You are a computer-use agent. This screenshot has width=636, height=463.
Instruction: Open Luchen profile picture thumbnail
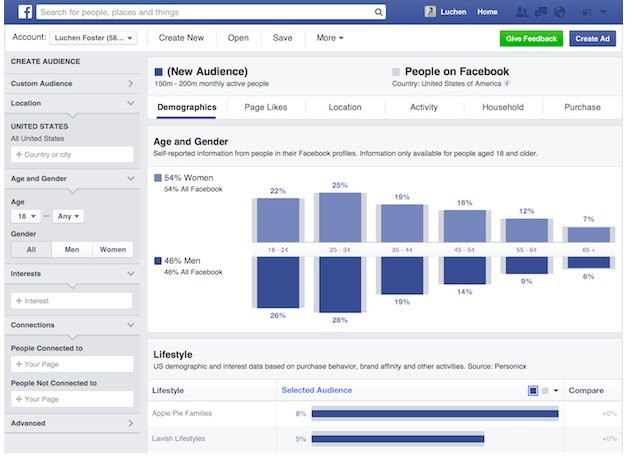(x=430, y=12)
